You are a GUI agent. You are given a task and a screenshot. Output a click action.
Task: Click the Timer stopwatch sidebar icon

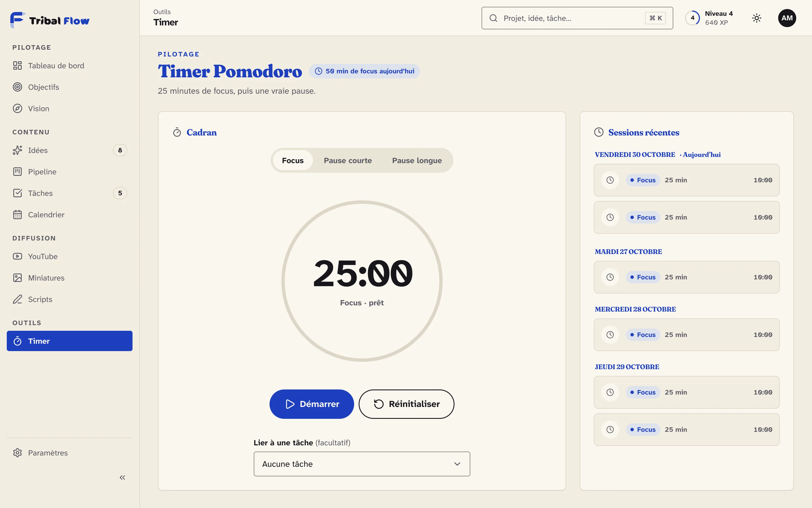(x=17, y=341)
